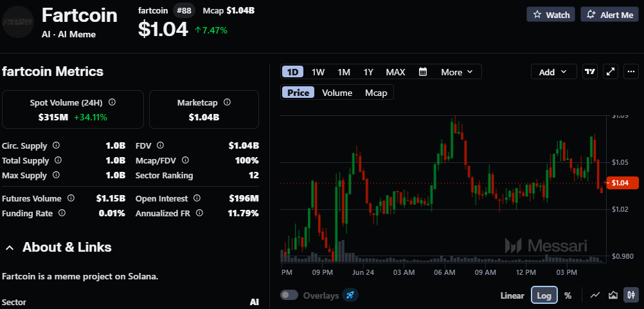The image size is (644, 309).
Task: Click the Sector Ranking value 12
Action: tap(254, 175)
